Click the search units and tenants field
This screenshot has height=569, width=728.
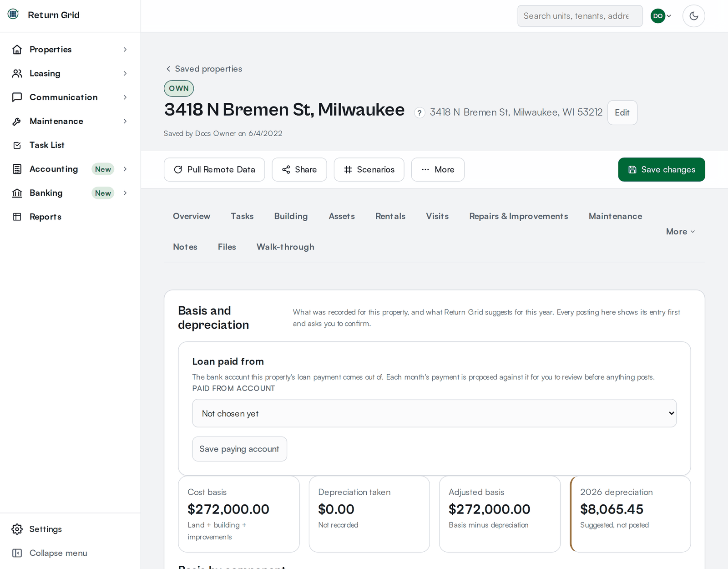pos(580,16)
